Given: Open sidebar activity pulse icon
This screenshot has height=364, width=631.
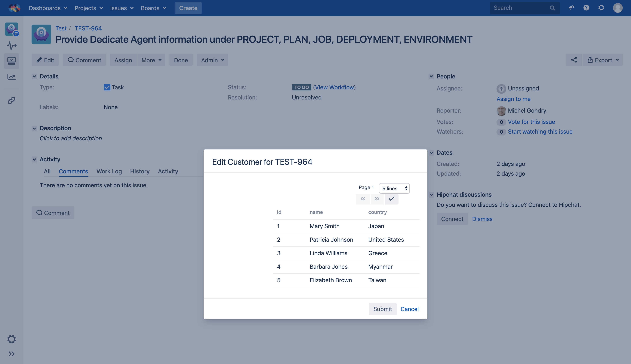Looking at the screenshot, I should point(11,45).
